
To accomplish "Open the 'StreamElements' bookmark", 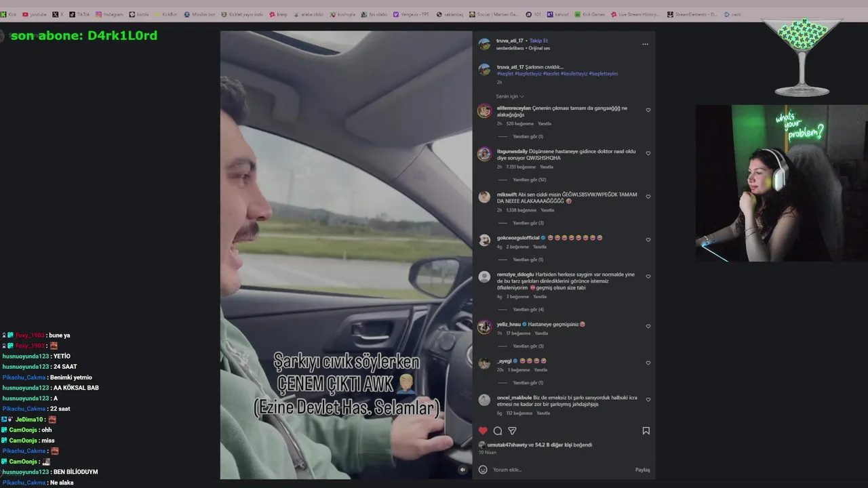I will coord(692,14).
